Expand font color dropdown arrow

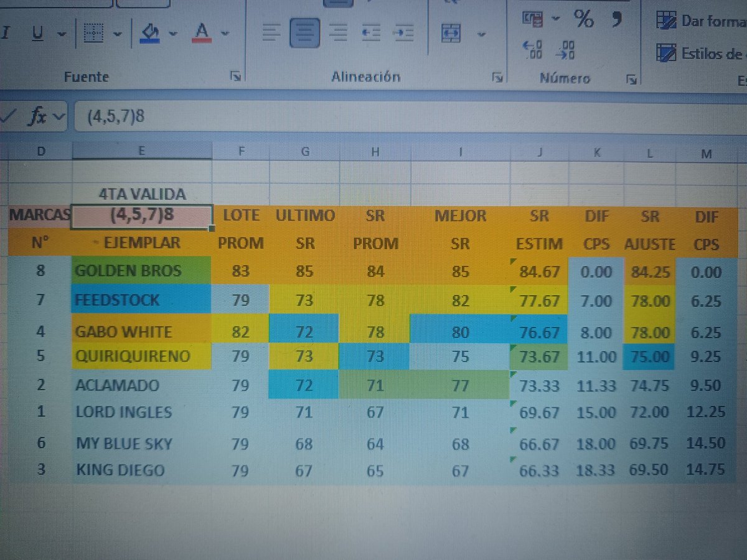225,33
